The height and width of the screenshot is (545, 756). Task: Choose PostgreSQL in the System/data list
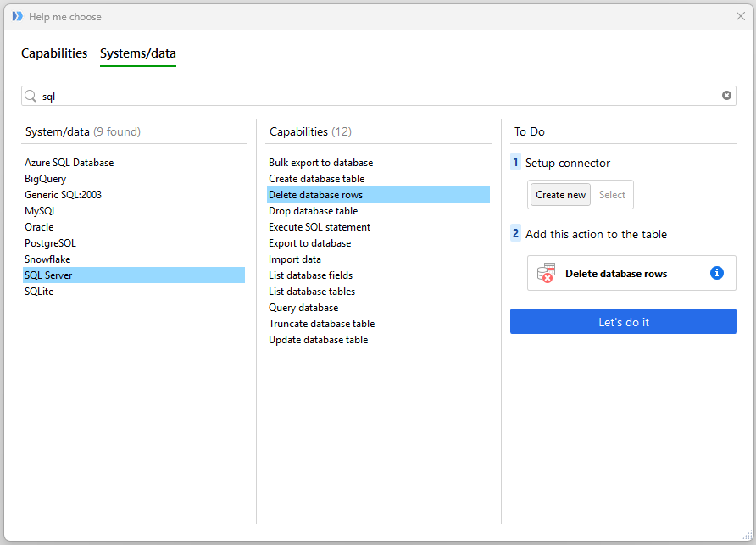51,243
